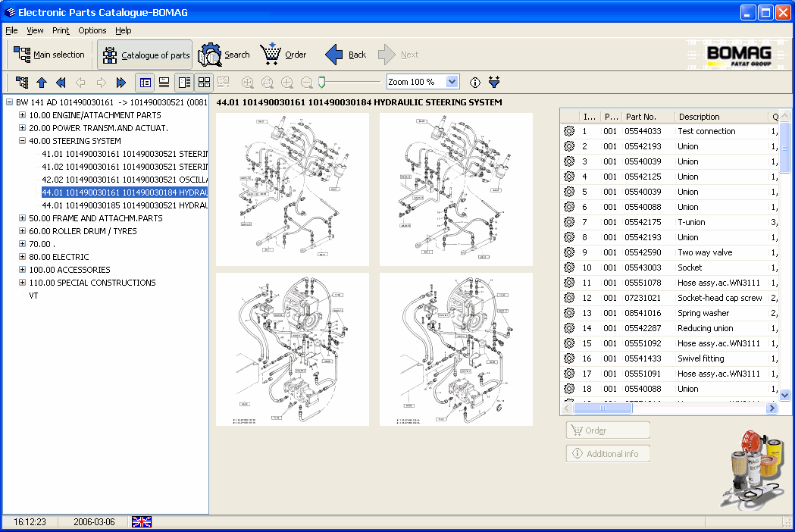Select part number 05542287 Reducing union
The image size is (795, 532).
[670, 328]
